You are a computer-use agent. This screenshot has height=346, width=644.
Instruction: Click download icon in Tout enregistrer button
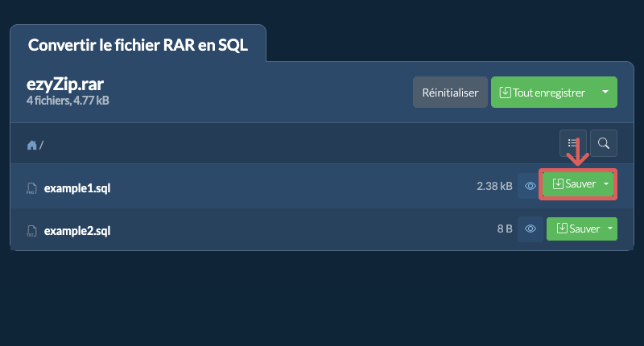pyautogui.click(x=505, y=93)
